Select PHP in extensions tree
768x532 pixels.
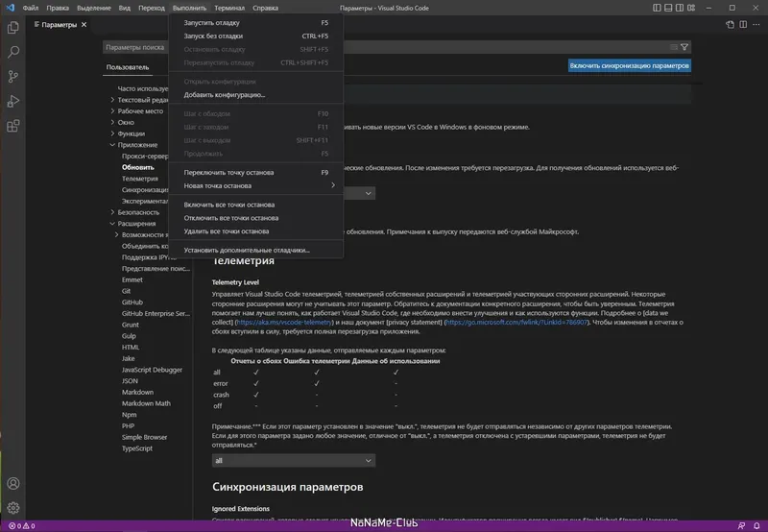click(x=128, y=426)
